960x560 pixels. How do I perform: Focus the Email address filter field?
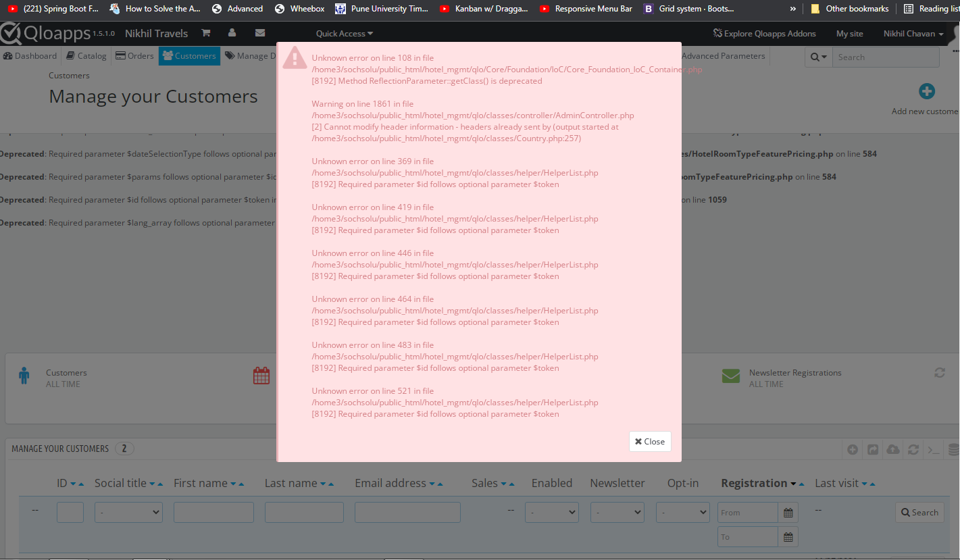(407, 512)
